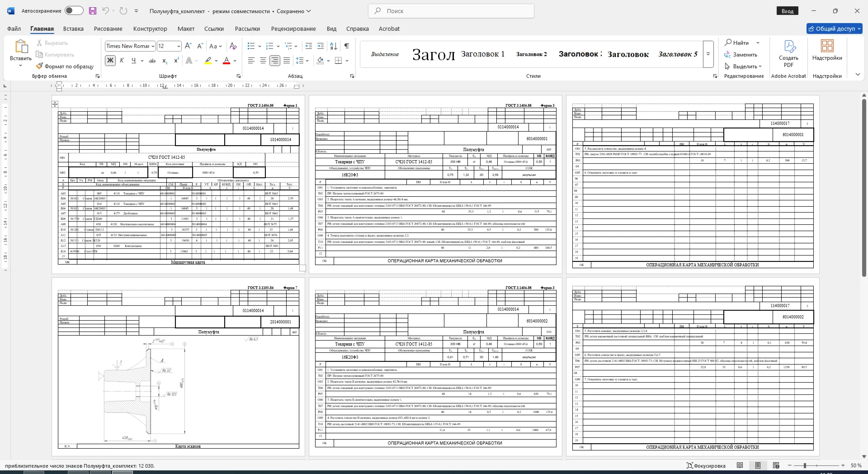Switch to Acrobat tab
Screen dimensions: 868x474
389,28
